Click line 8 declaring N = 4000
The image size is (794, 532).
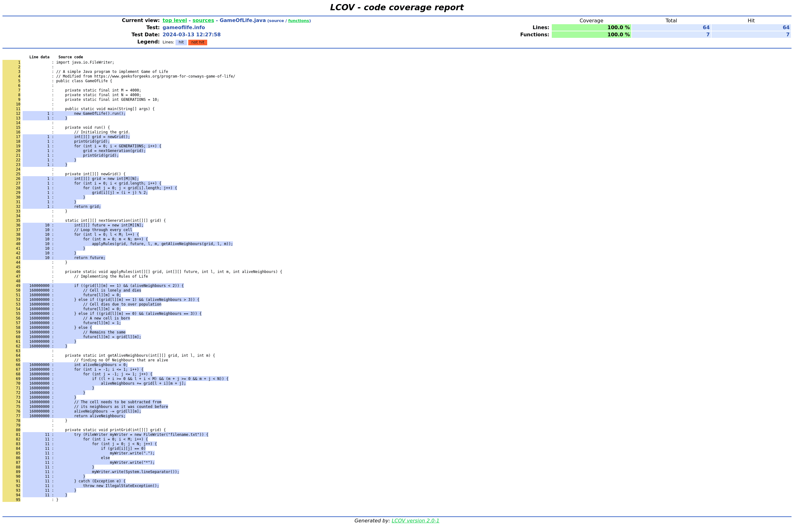[x=103, y=95]
